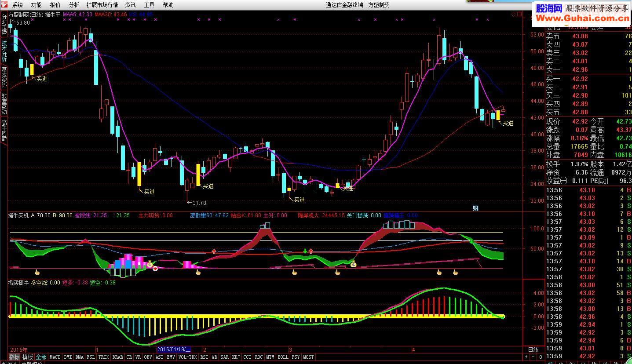Apply the VR indicator
Image resolution: width=632 pixels, height=364 pixels.
pos(138,357)
